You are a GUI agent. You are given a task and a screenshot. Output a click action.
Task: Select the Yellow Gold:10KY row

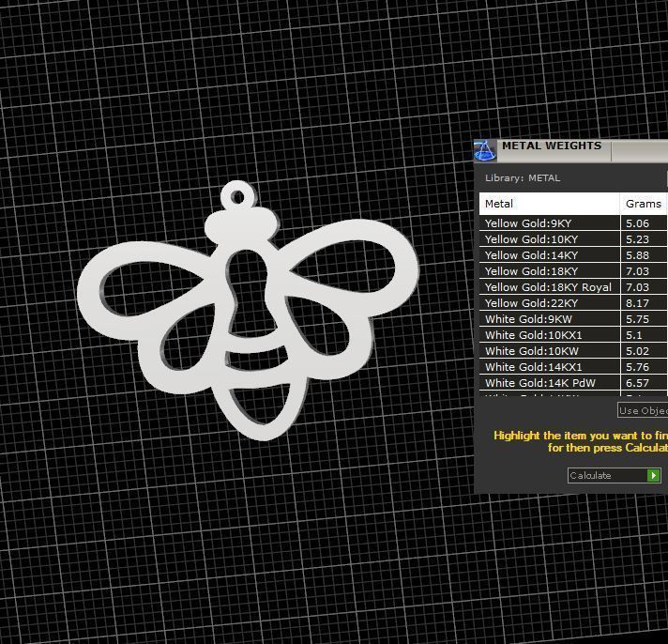[573, 239]
